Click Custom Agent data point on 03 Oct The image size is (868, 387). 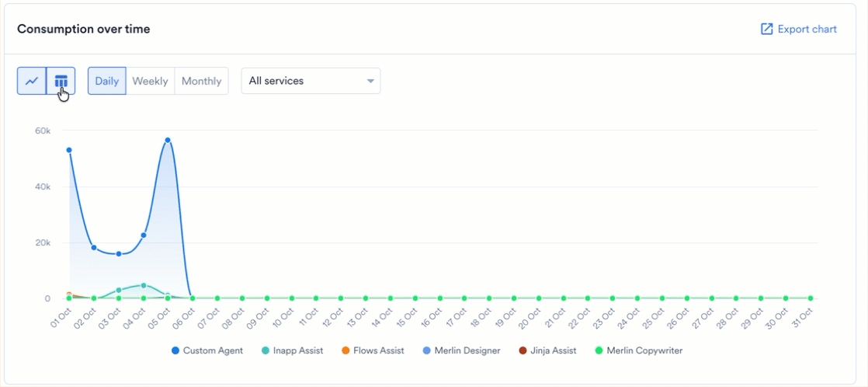click(x=119, y=254)
